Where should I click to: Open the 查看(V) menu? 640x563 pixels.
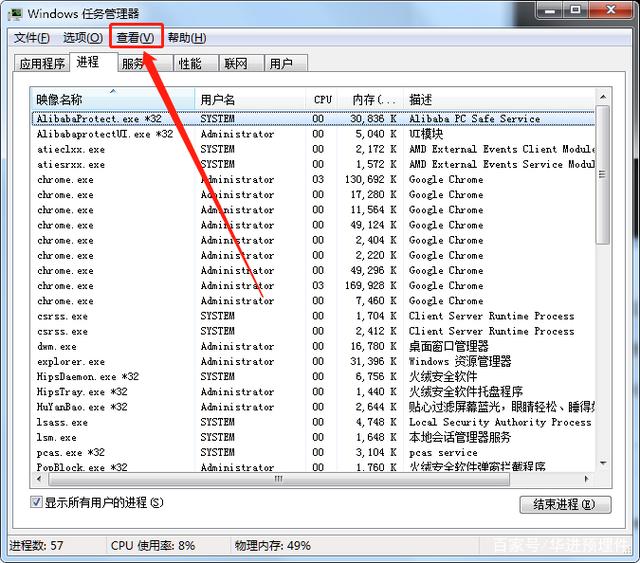[136, 38]
